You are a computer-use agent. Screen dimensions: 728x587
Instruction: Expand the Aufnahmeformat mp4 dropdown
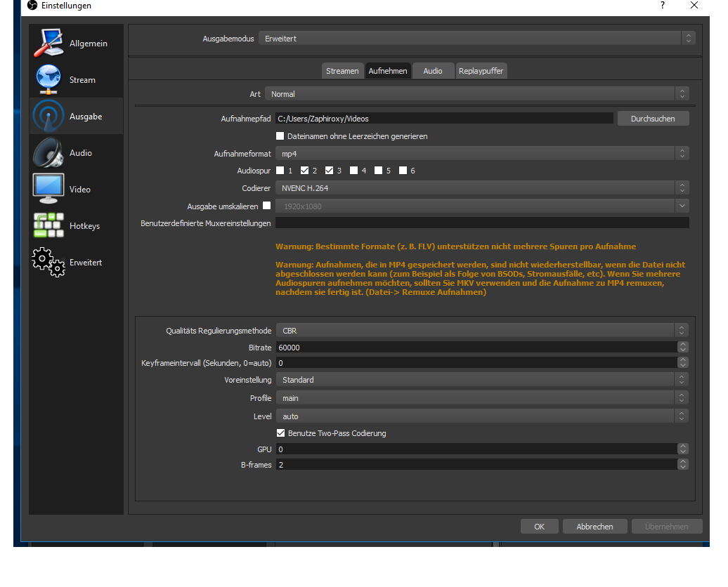click(x=481, y=153)
